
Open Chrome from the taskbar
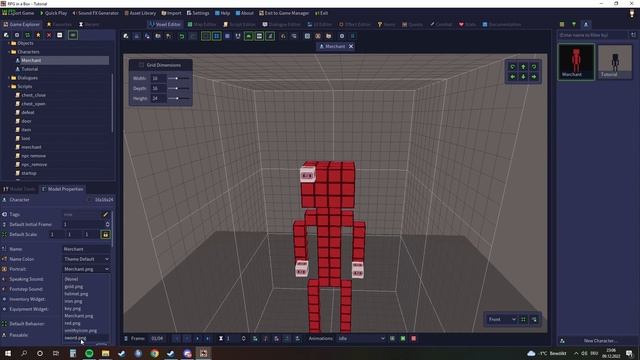point(154,353)
